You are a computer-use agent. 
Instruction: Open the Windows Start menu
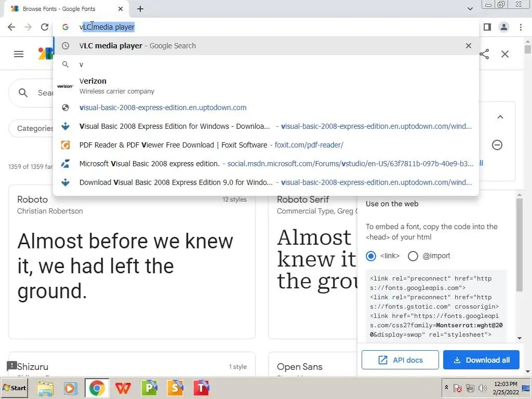point(14,388)
